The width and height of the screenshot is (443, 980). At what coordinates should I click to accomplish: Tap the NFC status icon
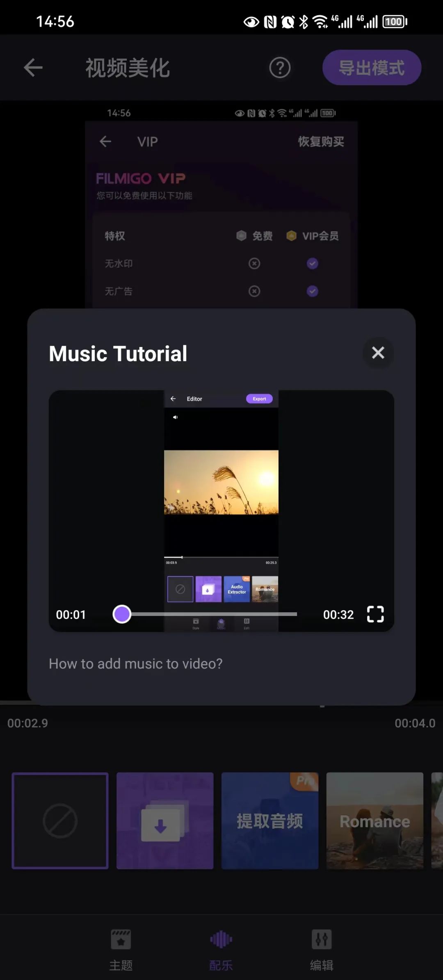(270, 21)
